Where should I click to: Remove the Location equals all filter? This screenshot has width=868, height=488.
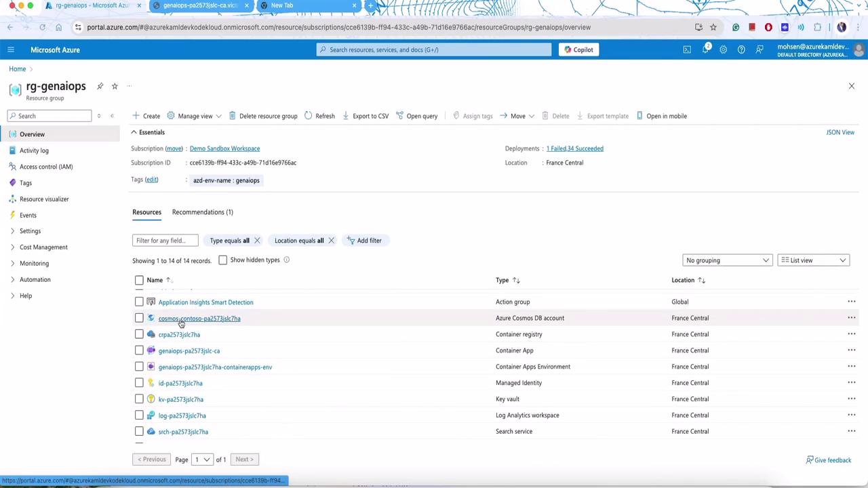pyautogui.click(x=331, y=241)
